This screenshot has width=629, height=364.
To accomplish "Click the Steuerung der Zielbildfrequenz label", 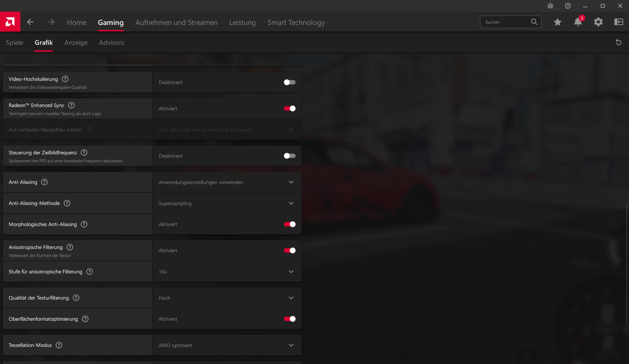I will point(43,153).
